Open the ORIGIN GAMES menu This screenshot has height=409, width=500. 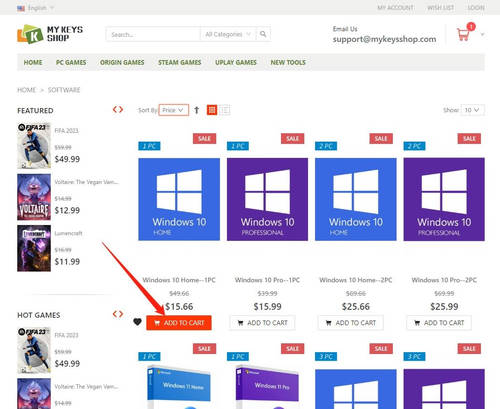point(122,62)
